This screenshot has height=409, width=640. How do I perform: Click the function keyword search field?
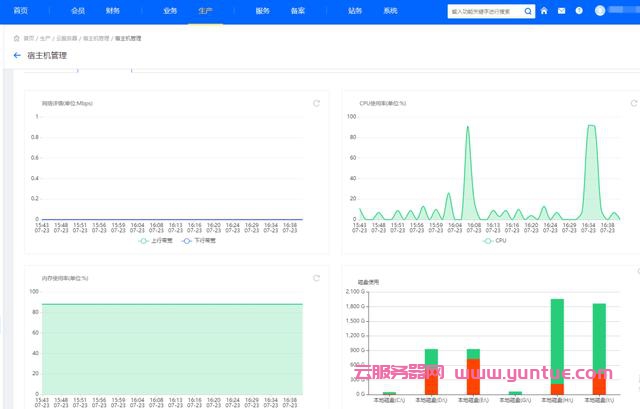click(x=480, y=11)
